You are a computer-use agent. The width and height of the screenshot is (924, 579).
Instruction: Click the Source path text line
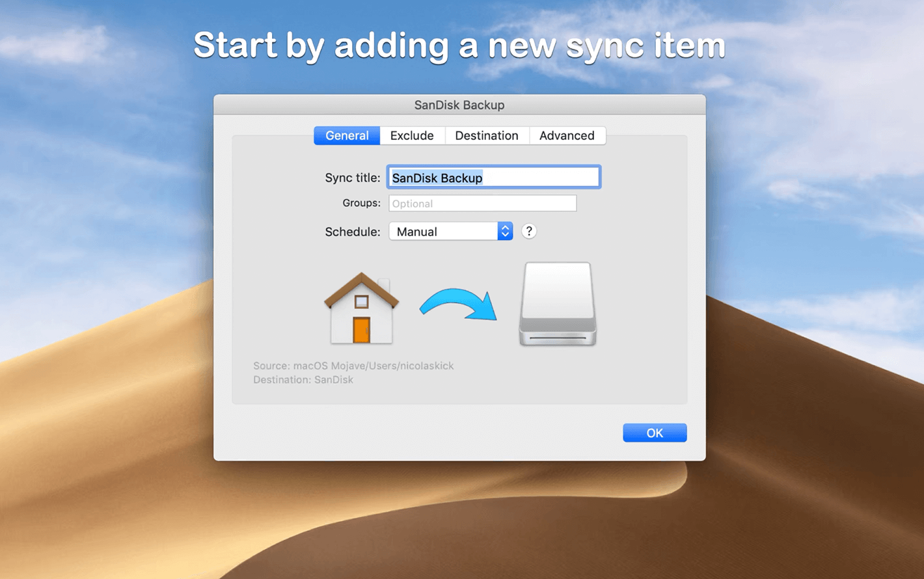point(353,366)
